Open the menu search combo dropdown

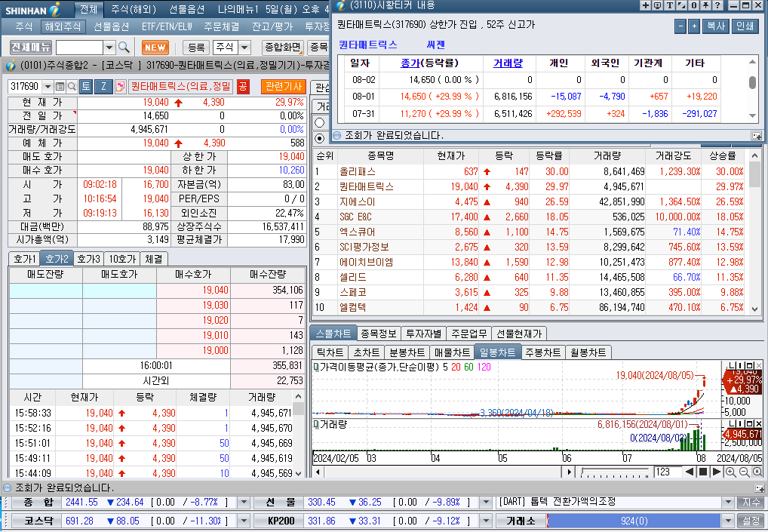(109, 48)
